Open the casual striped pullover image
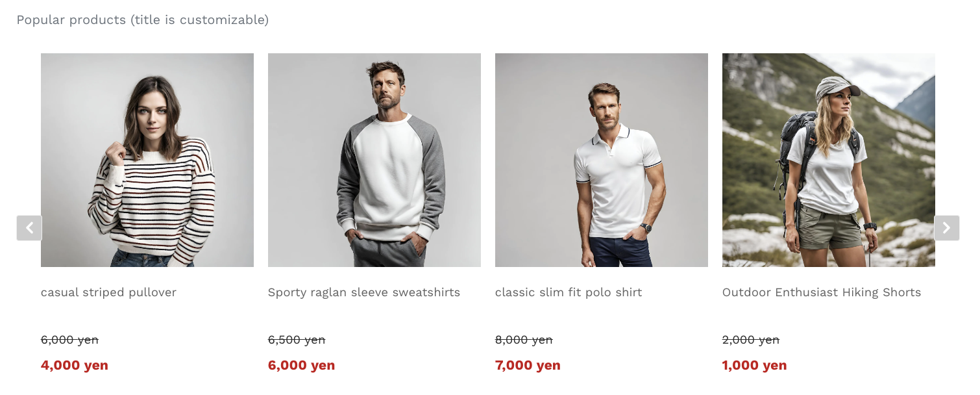This screenshot has height=395, width=980. 147,160
